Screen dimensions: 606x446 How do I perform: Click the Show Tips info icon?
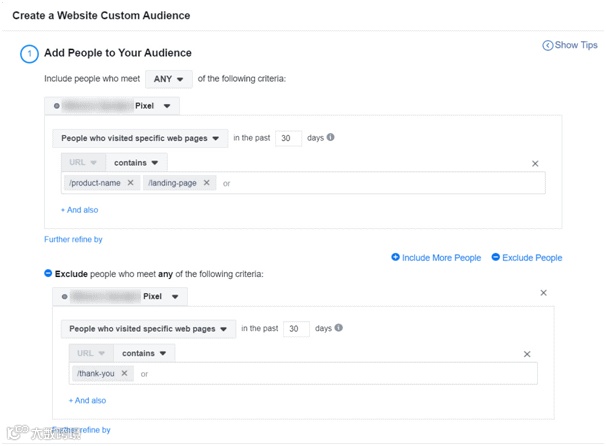pyautogui.click(x=547, y=45)
